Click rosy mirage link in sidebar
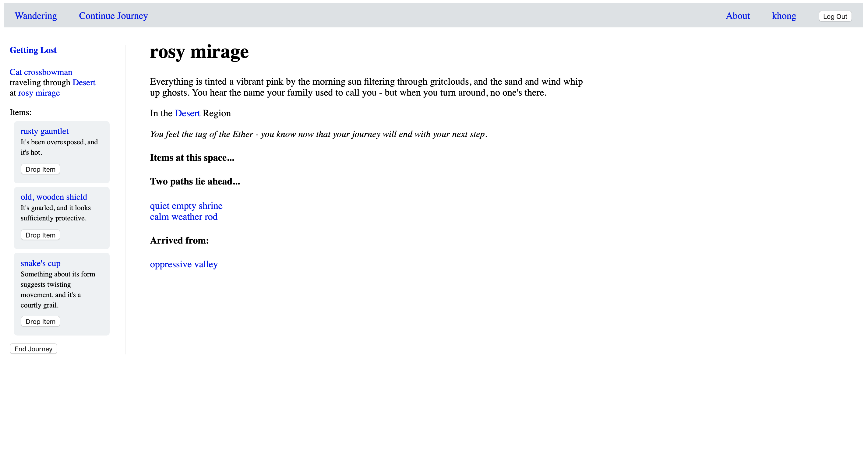Screen dimensions: 868x464 click(39, 93)
